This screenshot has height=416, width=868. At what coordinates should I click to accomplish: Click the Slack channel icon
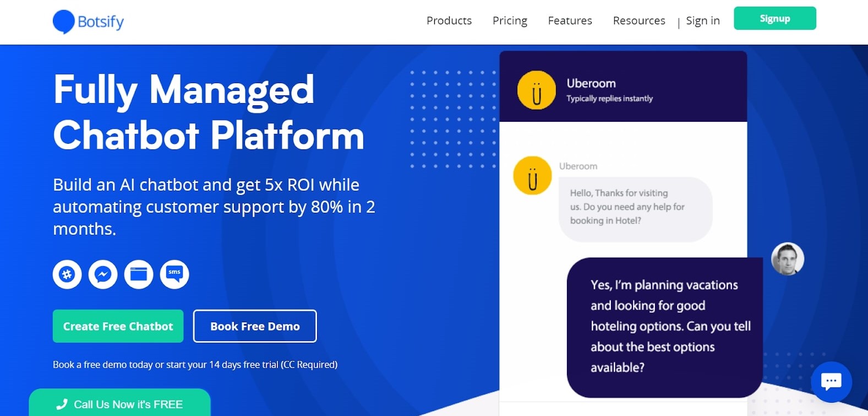coord(67,274)
